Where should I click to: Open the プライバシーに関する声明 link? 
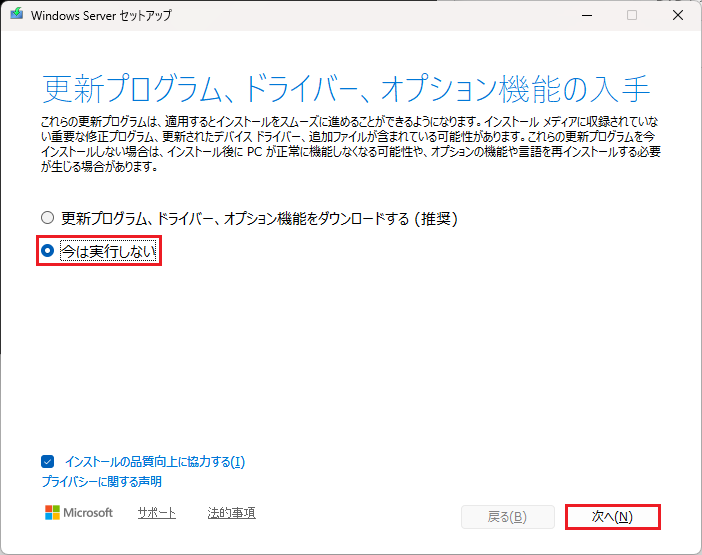click(101, 482)
